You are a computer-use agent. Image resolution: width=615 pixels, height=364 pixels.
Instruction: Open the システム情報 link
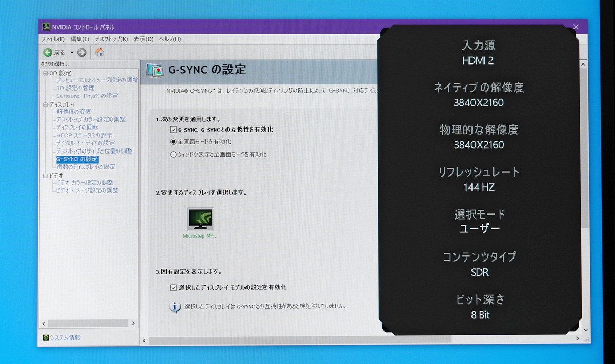pyautogui.click(x=65, y=338)
